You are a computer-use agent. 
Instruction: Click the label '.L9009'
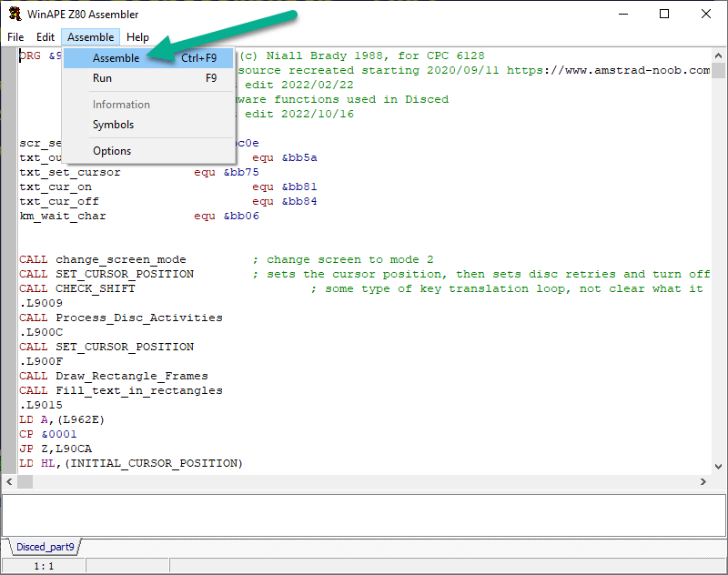pyautogui.click(x=41, y=303)
